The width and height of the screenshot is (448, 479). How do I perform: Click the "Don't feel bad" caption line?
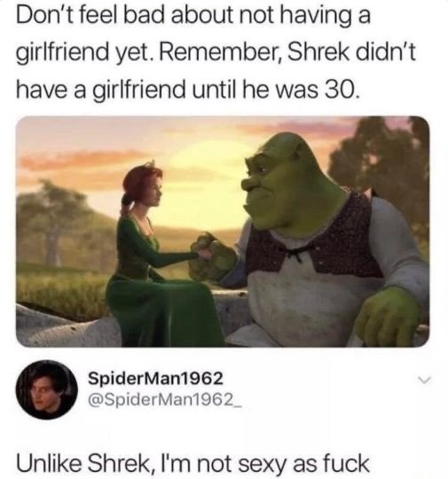tap(193, 16)
